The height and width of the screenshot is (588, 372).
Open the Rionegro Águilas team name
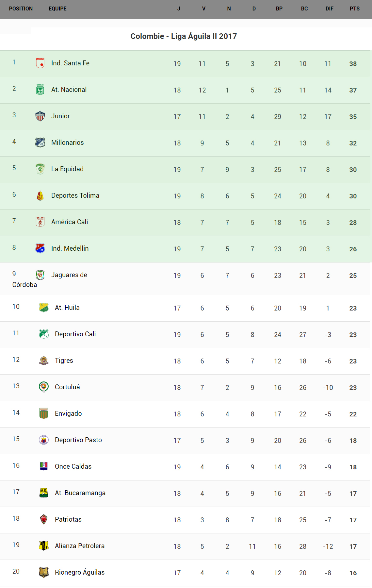pos(80,572)
